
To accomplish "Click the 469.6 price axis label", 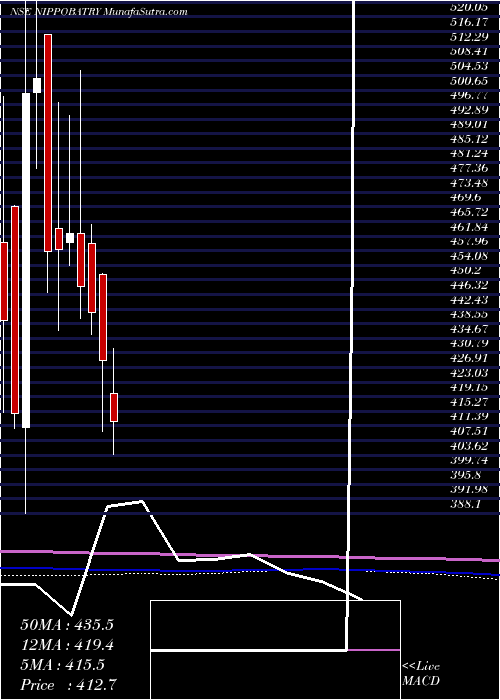I will [x=467, y=197].
